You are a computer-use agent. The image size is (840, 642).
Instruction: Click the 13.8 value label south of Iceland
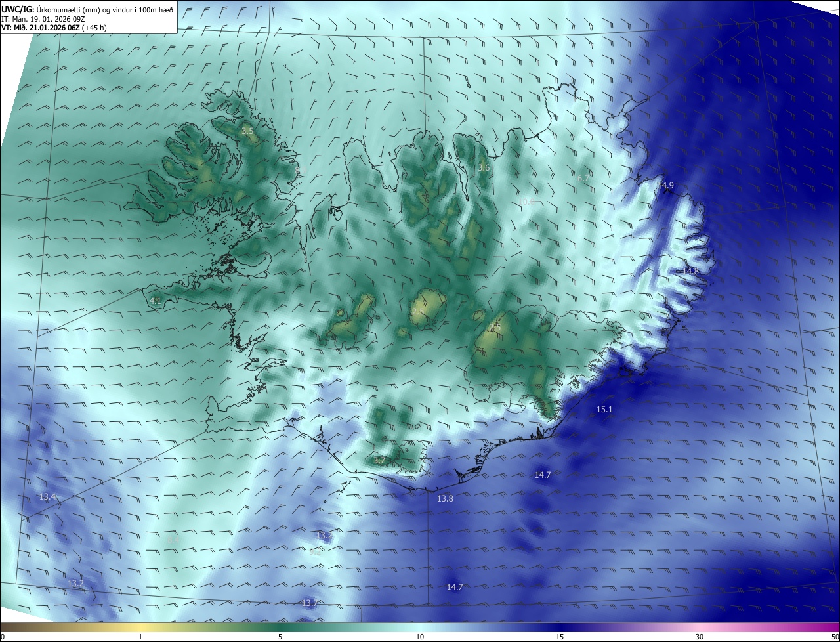pos(445,499)
